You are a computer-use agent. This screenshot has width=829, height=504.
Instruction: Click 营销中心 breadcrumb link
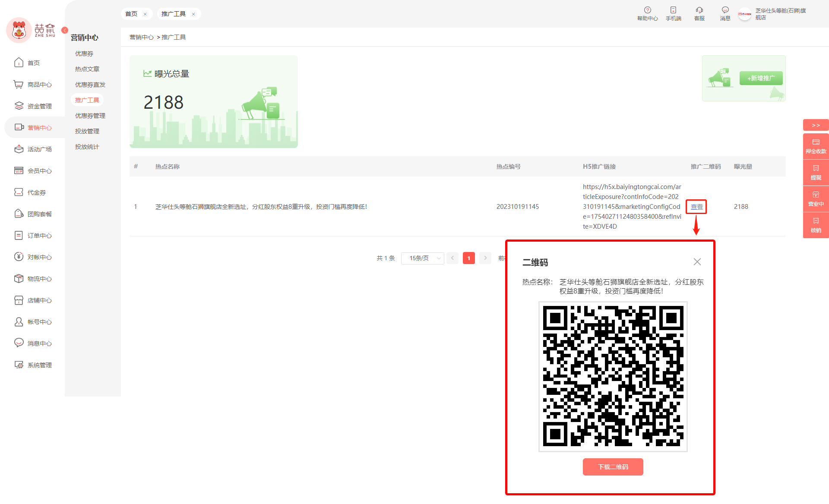coord(142,37)
